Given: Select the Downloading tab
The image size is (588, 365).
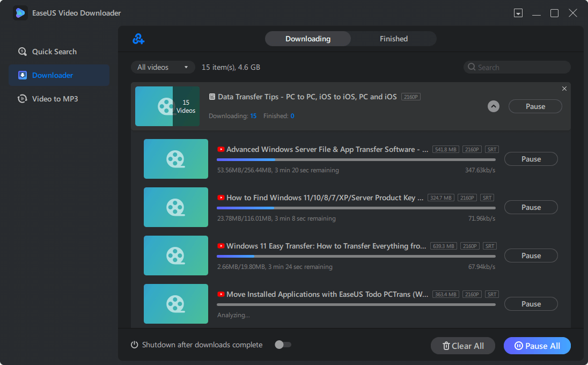Looking at the screenshot, I should (x=307, y=39).
